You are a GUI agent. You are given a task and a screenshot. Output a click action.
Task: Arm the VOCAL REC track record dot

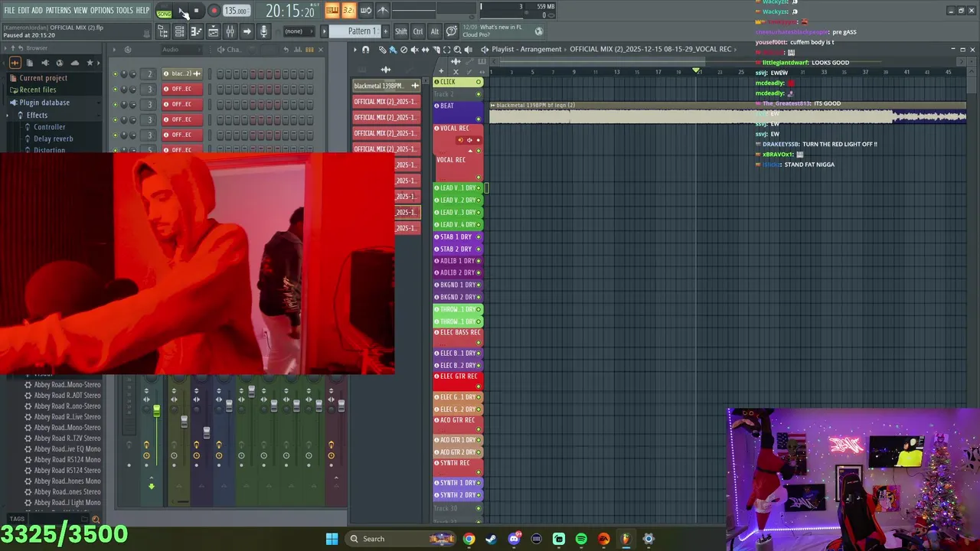479,140
